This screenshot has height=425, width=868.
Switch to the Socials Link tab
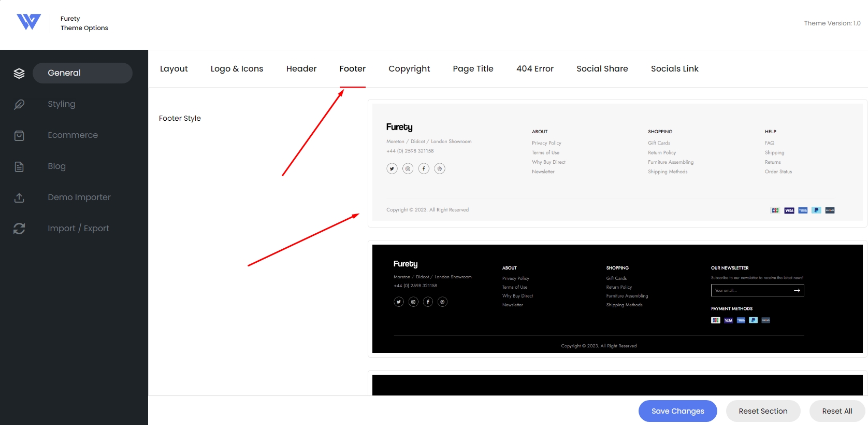674,69
